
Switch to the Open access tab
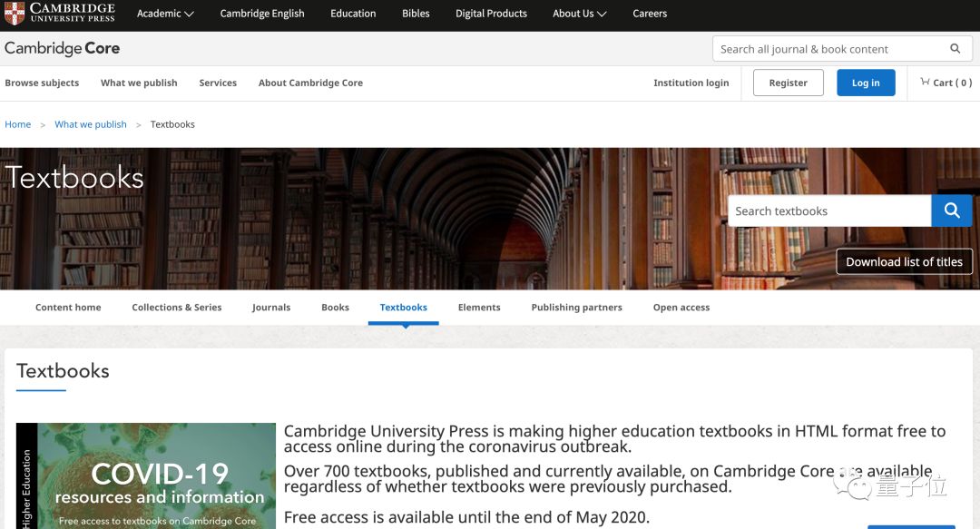click(681, 308)
